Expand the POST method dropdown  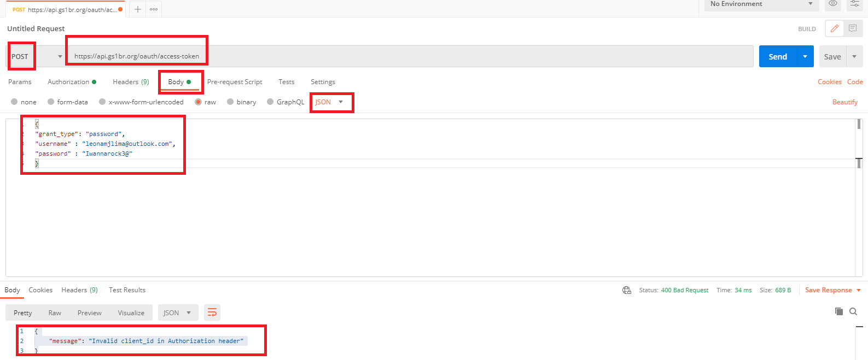60,56
